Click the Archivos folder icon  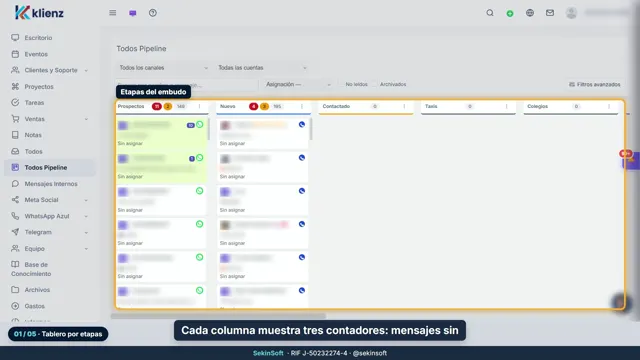(x=15, y=290)
